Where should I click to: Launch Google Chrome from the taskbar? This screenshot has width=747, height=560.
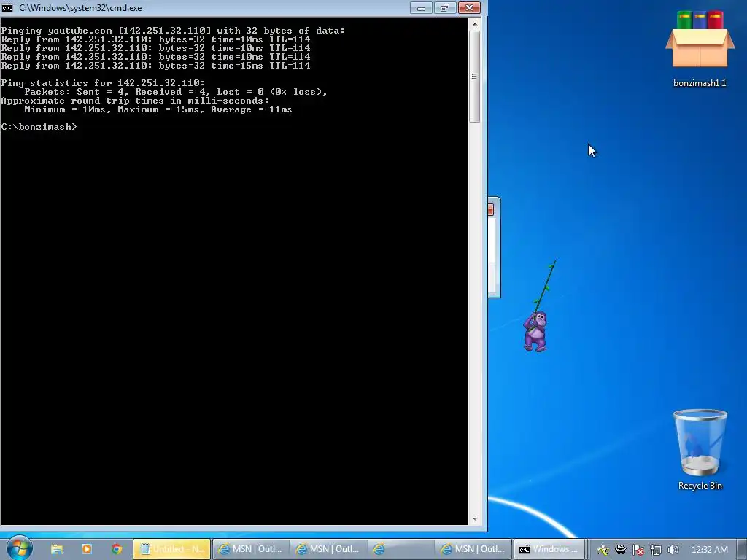[x=117, y=549]
